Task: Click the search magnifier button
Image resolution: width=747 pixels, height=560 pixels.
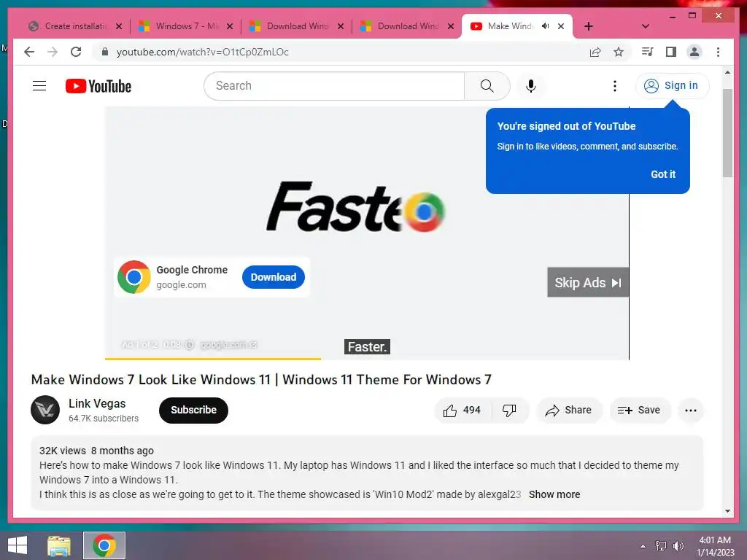Action: pos(487,86)
